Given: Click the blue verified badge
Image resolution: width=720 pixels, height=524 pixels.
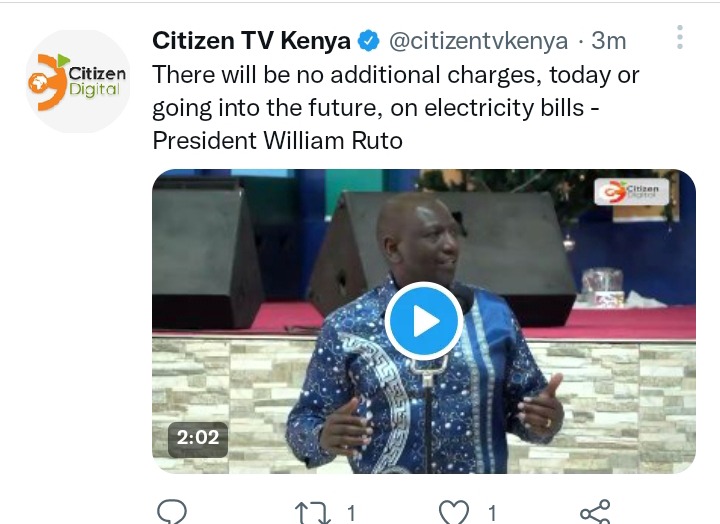Looking at the screenshot, I should (369, 41).
